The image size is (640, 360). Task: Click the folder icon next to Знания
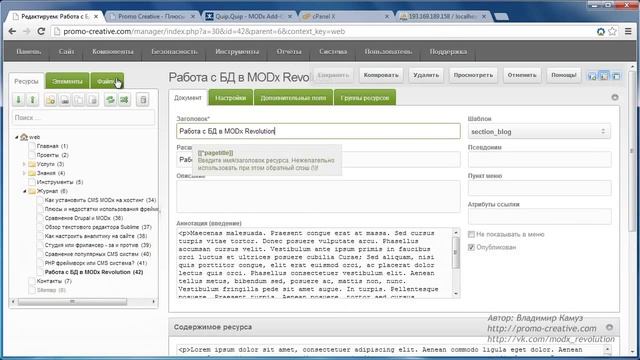pyautogui.click(x=32, y=173)
